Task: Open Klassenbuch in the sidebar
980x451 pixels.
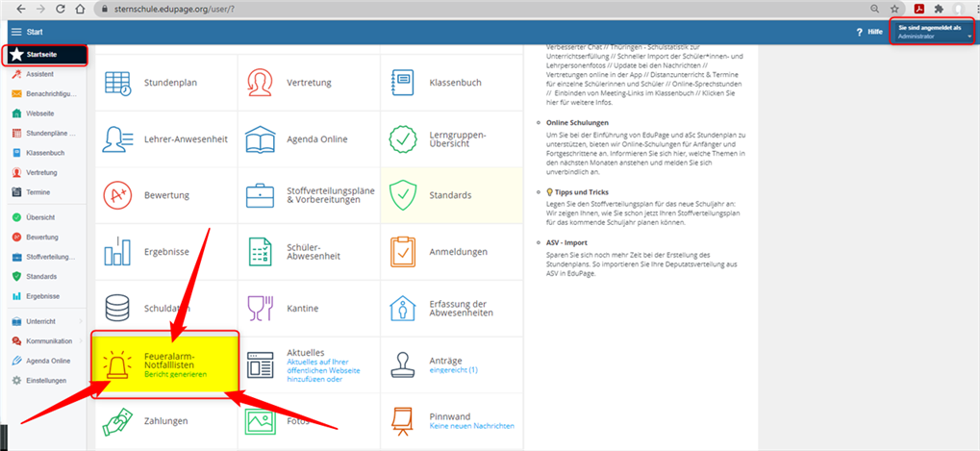Action: click(x=47, y=153)
